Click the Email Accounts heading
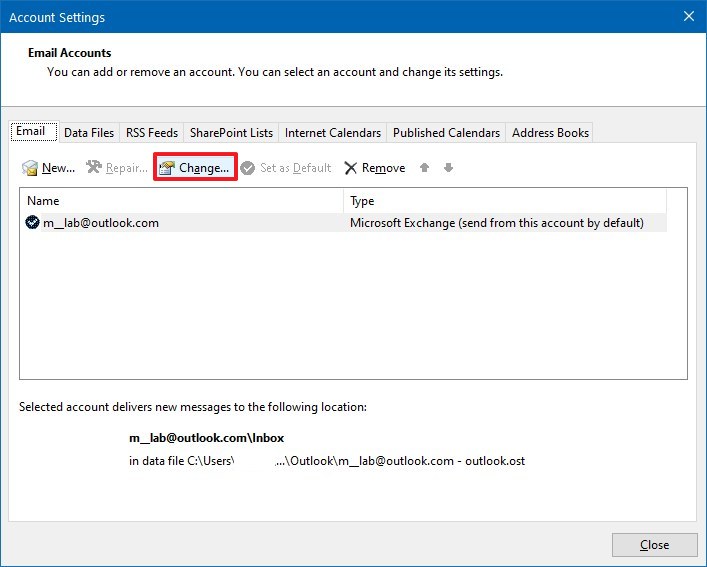This screenshot has height=567, width=707. click(69, 53)
